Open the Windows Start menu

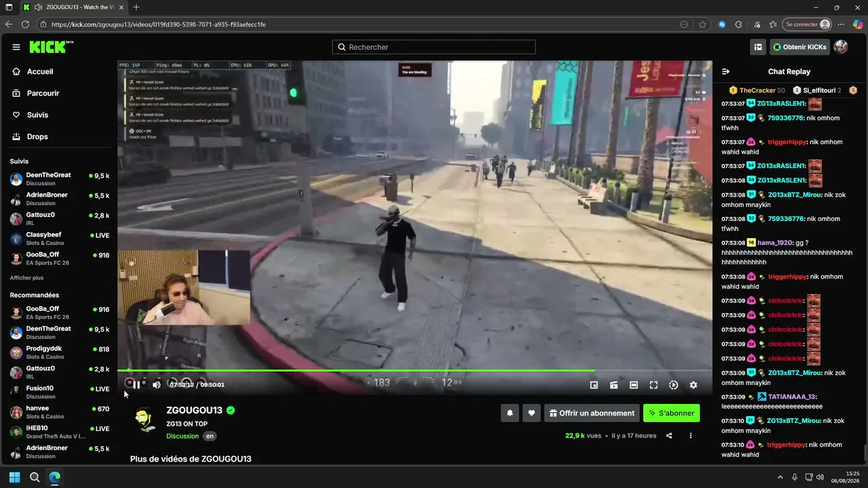pyautogui.click(x=14, y=477)
